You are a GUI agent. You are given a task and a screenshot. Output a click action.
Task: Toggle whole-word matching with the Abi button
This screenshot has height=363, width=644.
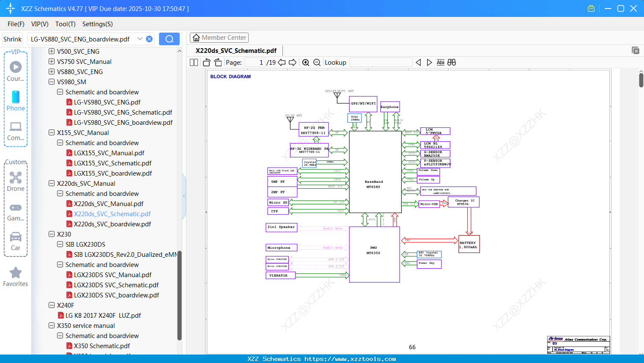(441, 62)
